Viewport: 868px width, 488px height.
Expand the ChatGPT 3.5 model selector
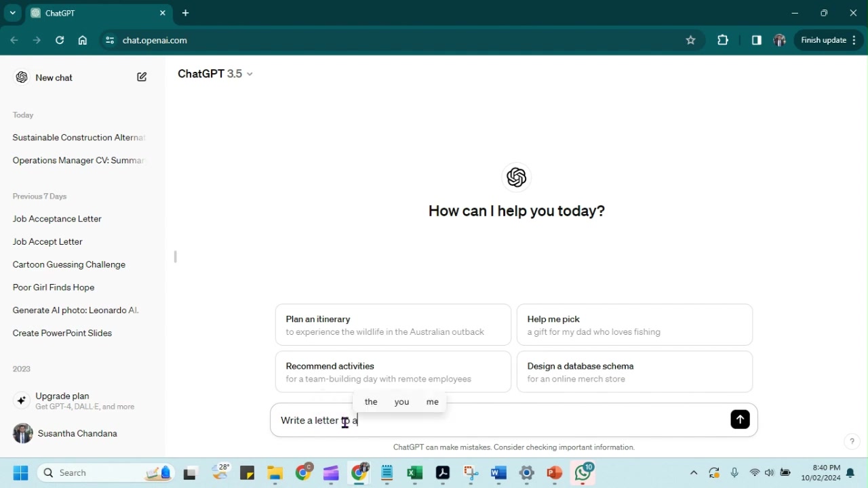click(215, 74)
